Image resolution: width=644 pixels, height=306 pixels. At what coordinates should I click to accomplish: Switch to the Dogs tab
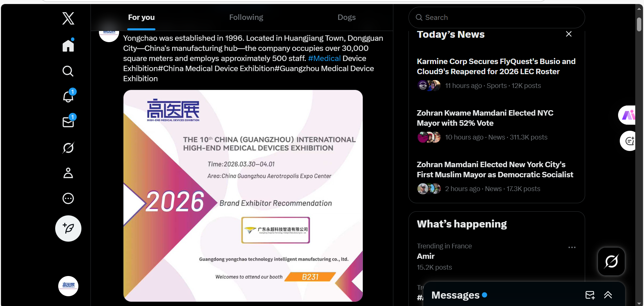pyautogui.click(x=347, y=17)
